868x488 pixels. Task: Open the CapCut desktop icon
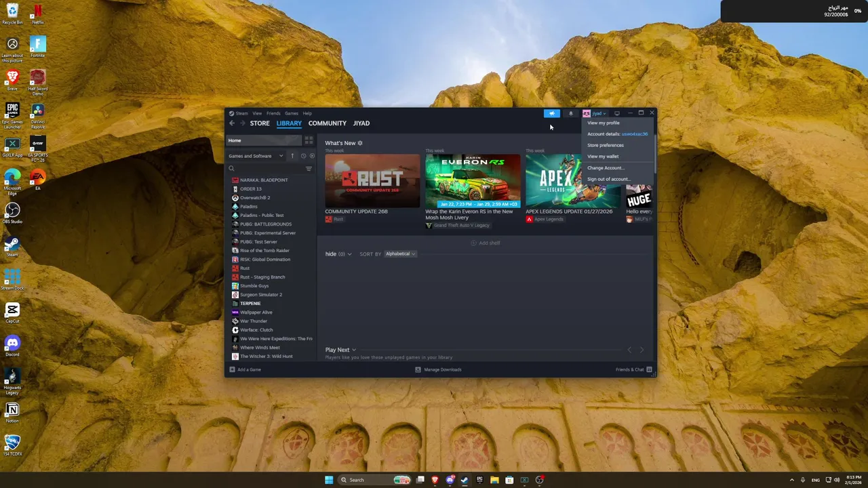12,313
